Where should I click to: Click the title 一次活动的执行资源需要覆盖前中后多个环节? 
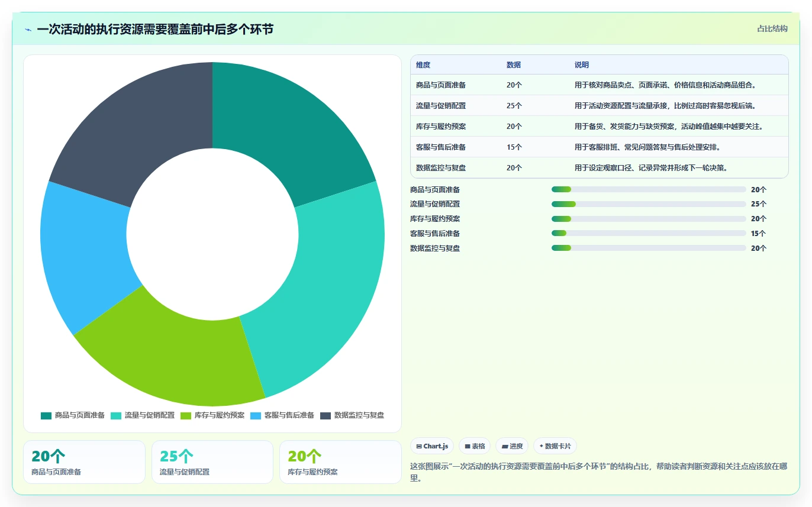click(x=155, y=30)
